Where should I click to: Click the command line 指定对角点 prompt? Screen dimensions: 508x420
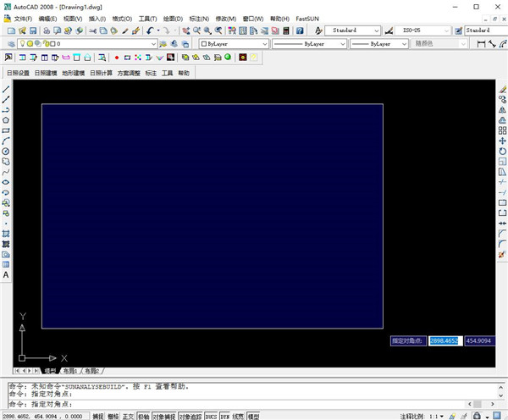(x=40, y=404)
